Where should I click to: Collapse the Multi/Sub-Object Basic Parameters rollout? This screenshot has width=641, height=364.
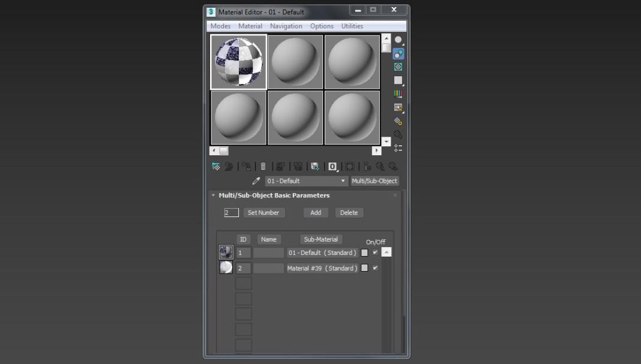[x=213, y=195]
